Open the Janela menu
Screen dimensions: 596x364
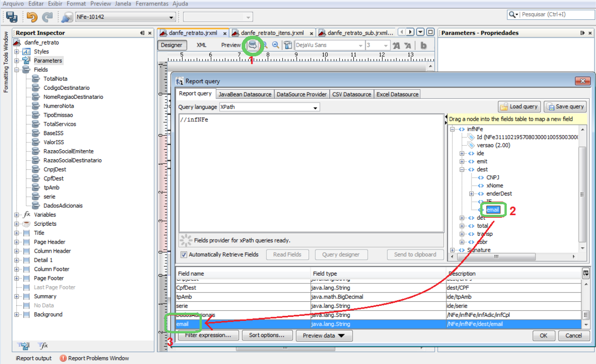tap(123, 3)
